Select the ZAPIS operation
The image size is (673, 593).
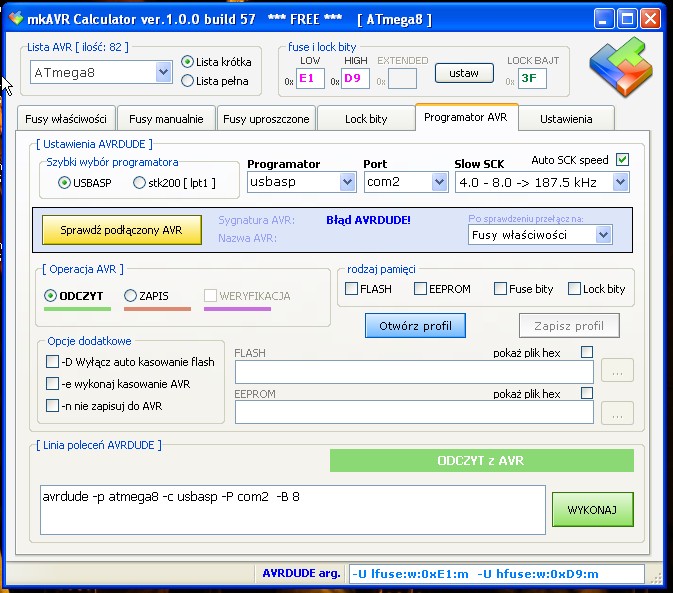pyautogui.click(x=130, y=296)
